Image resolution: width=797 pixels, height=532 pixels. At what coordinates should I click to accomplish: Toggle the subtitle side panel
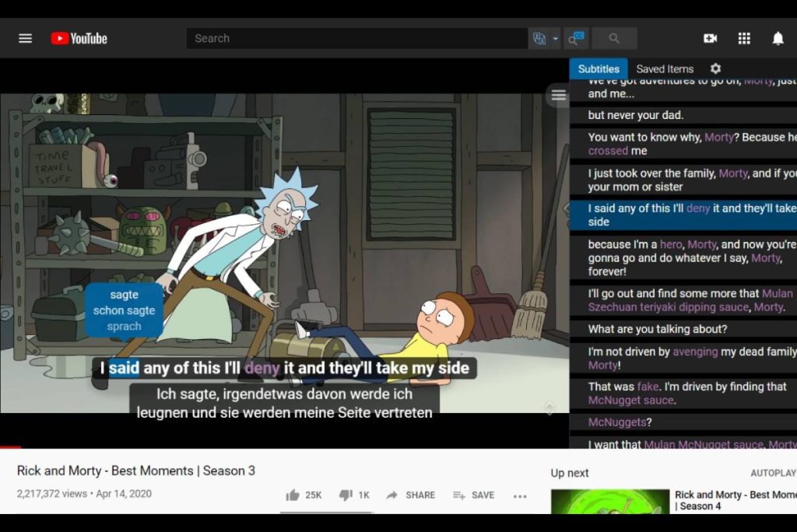coord(558,96)
